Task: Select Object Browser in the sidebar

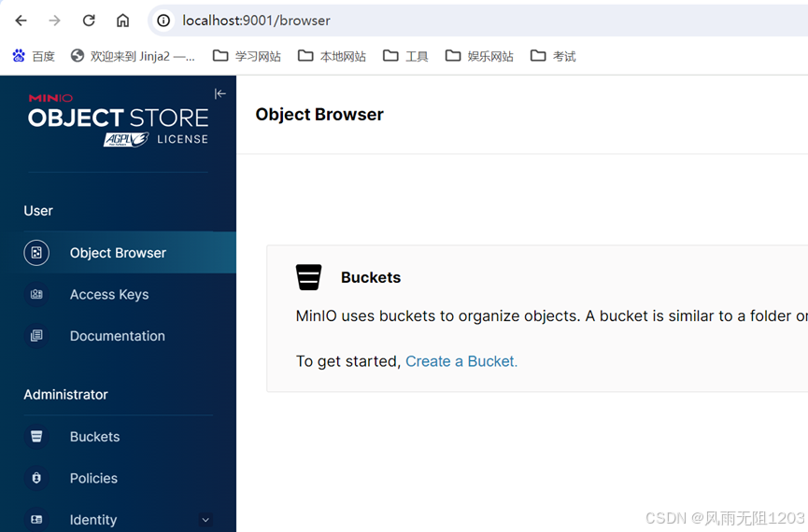Action: [x=118, y=253]
